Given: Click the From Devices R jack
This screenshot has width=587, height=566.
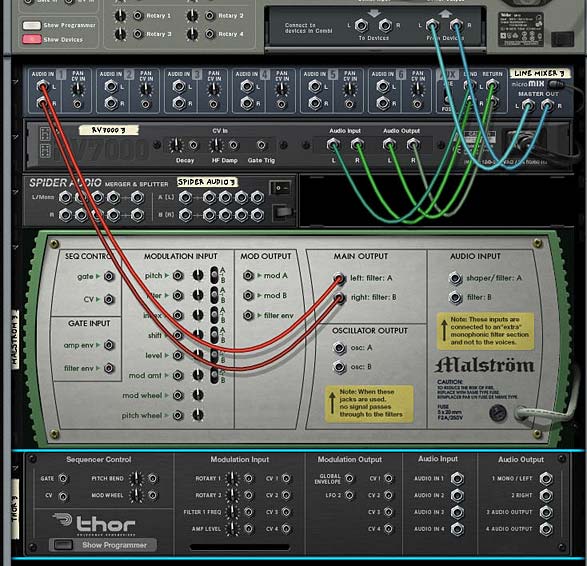Looking at the screenshot, I should tap(456, 25).
